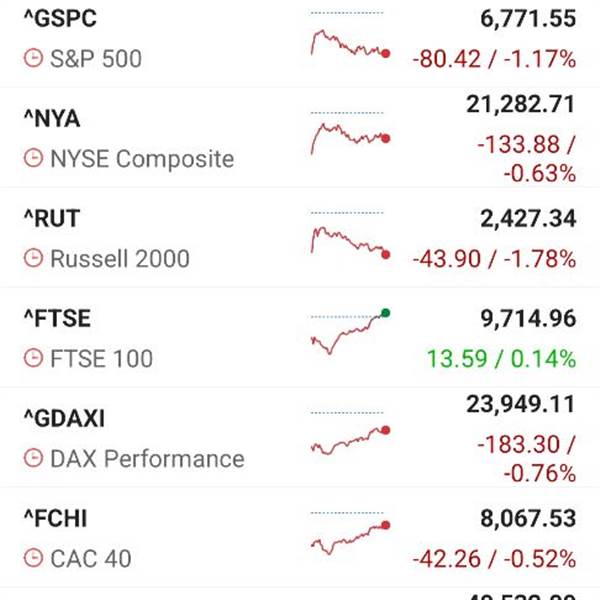The width and height of the screenshot is (600, 600).
Task: Open the FTSE 100 sparkline chart
Action: click(348, 334)
